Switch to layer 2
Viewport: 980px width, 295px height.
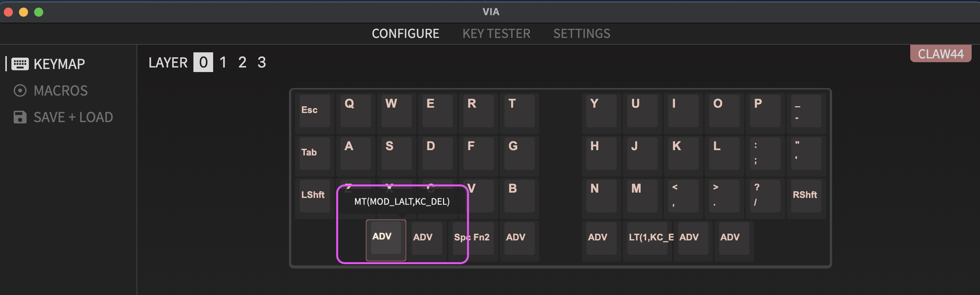[242, 62]
